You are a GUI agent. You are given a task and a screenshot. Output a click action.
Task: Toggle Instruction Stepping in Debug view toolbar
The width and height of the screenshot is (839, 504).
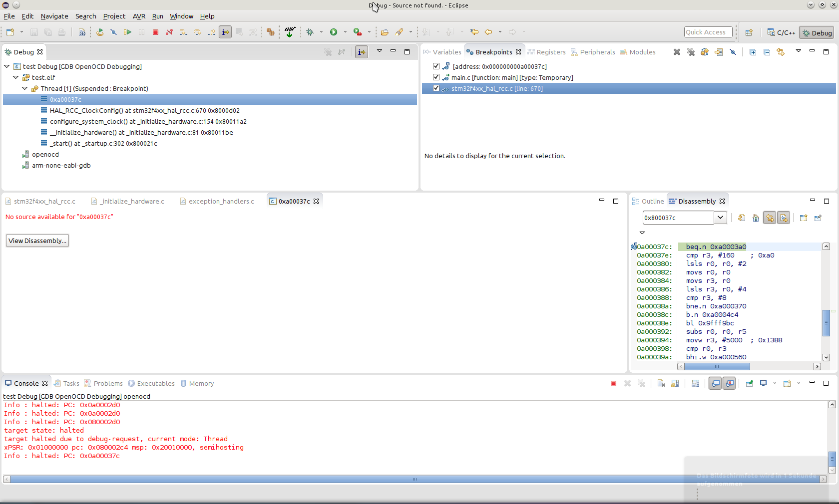tap(362, 52)
